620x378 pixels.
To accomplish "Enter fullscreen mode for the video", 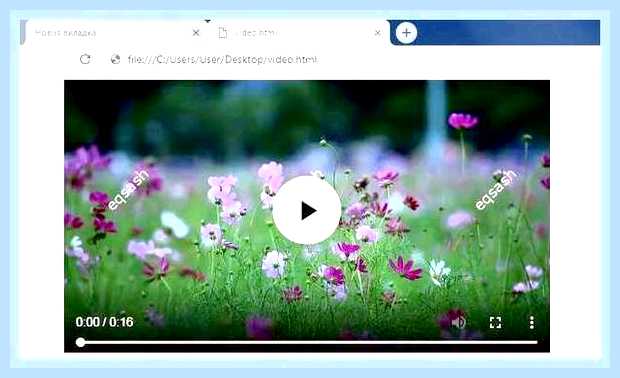I will coord(495,323).
